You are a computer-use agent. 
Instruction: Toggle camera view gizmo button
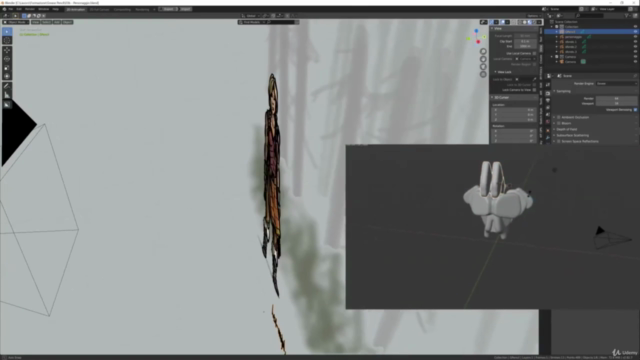tap(483, 67)
